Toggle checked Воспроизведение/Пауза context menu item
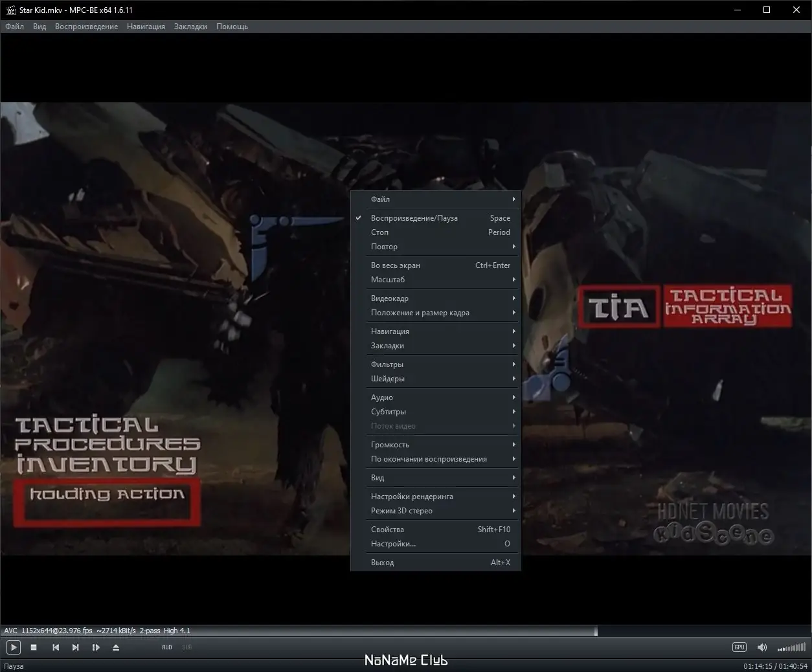Image resolution: width=812 pixels, height=672 pixels. click(x=436, y=218)
